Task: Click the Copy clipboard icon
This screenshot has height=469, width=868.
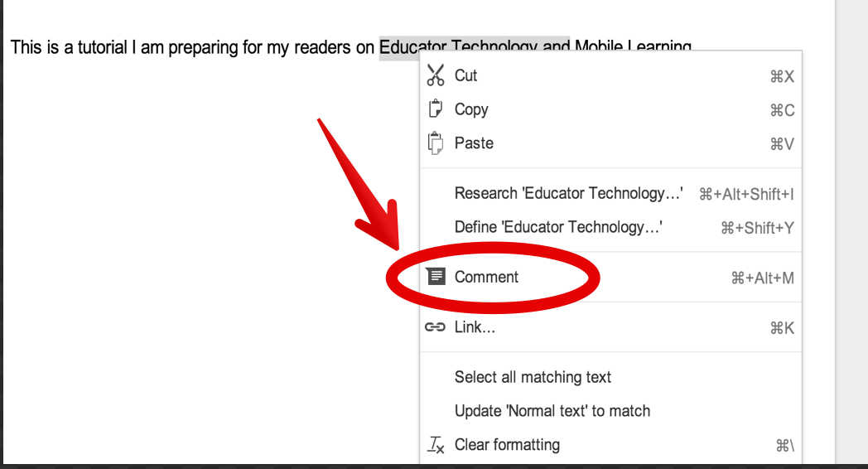Action: (x=436, y=109)
